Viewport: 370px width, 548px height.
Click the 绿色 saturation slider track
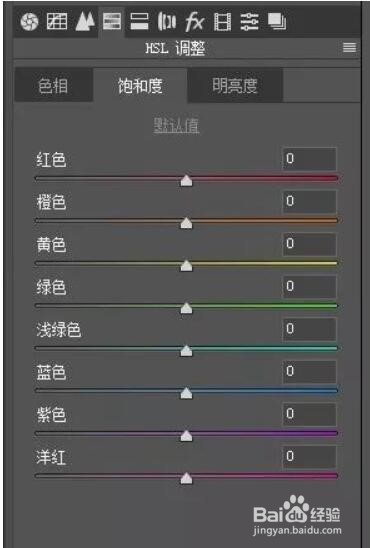click(186, 306)
